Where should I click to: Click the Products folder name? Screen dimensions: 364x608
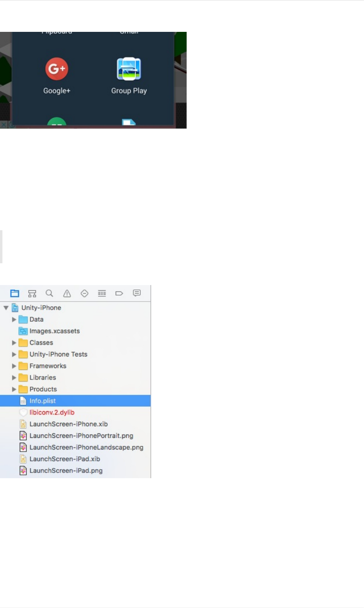click(x=43, y=389)
